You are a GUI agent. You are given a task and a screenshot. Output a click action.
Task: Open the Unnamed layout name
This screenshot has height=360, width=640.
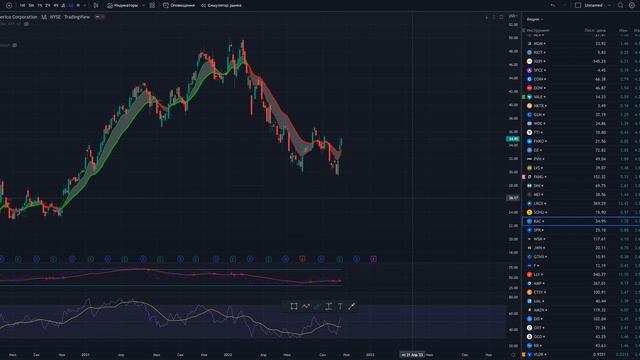(593, 5)
